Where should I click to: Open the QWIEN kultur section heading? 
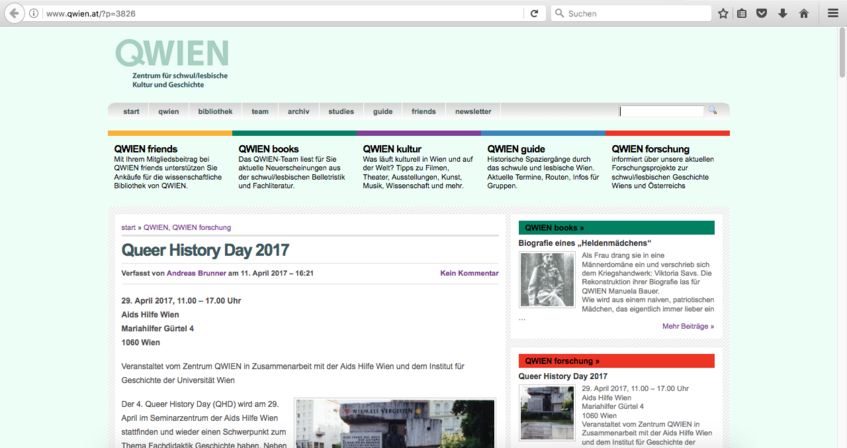point(392,149)
